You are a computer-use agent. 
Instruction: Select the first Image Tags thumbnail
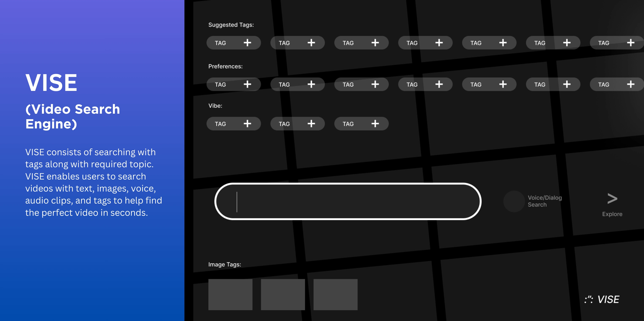pyautogui.click(x=230, y=294)
